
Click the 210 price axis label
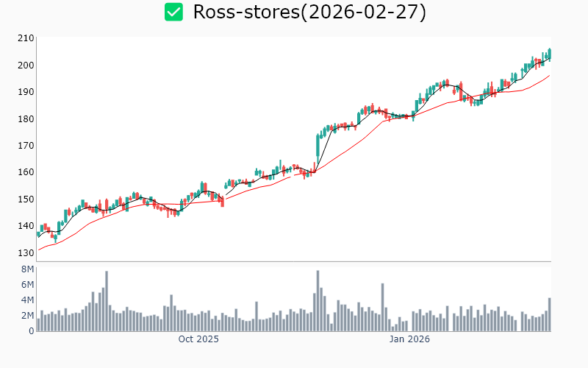[26, 38]
